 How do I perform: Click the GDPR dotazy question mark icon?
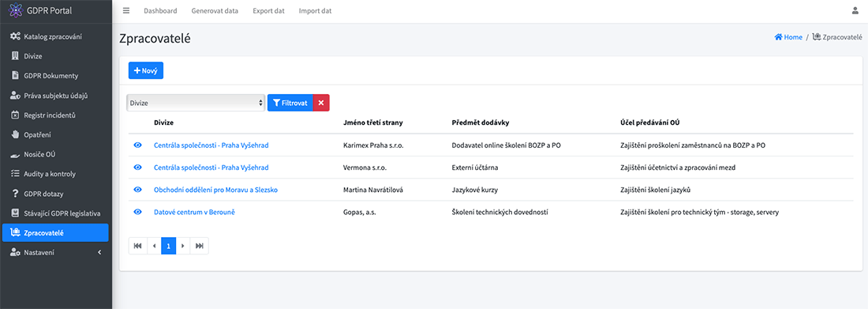point(16,194)
